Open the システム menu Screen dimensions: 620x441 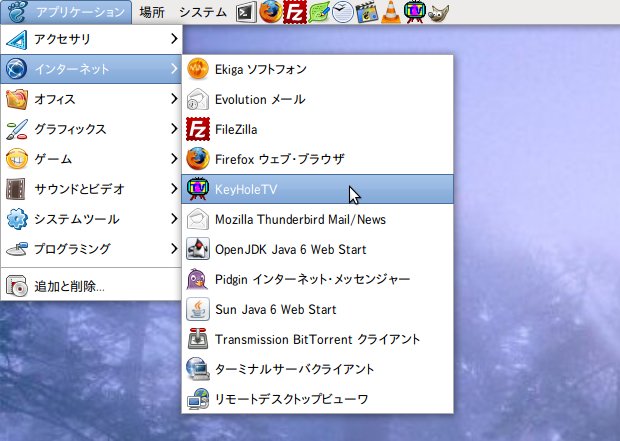[x=203, y=12]
